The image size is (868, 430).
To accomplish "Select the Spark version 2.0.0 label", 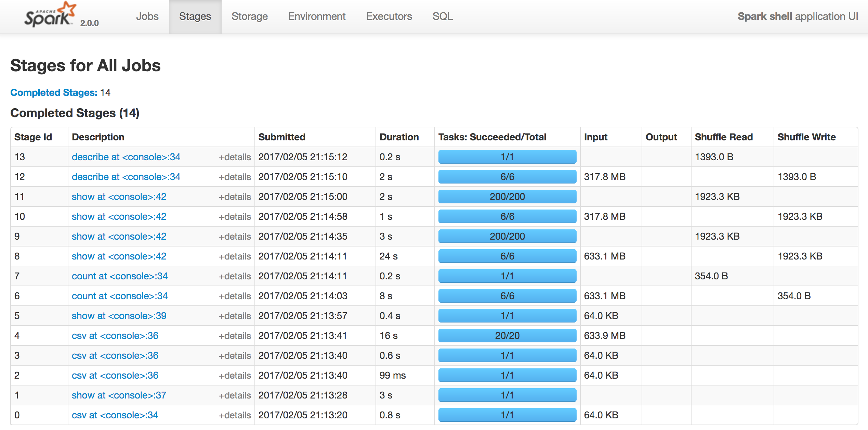I will pos(89,23).
